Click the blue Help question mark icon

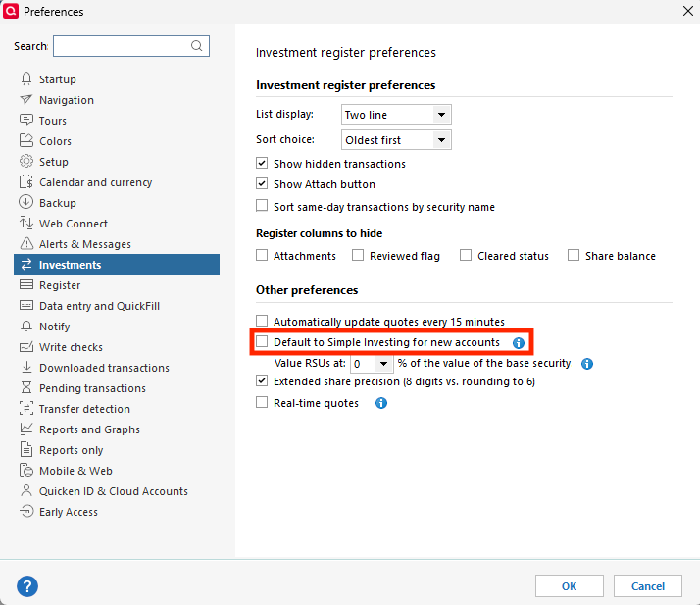coord(27,586)
